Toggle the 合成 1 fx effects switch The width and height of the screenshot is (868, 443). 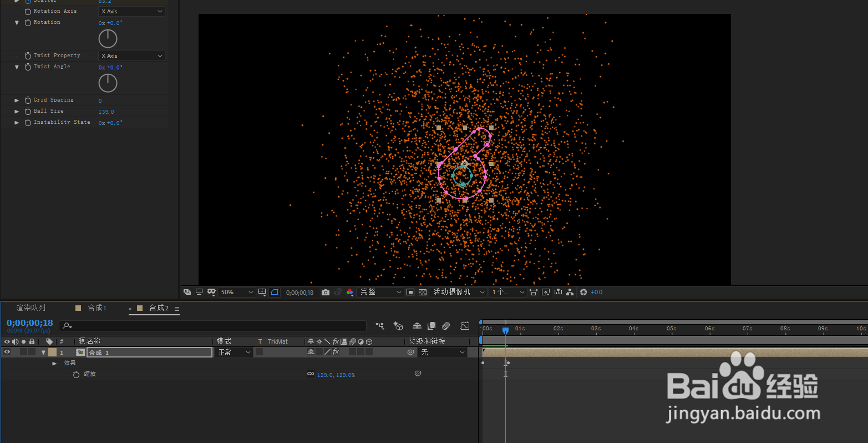click(336, 353)
